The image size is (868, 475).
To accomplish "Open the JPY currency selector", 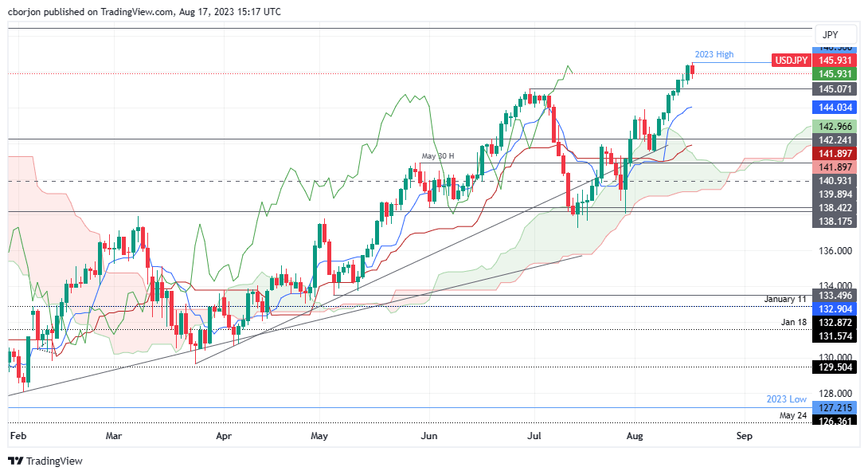I will (x=835, y=34).
